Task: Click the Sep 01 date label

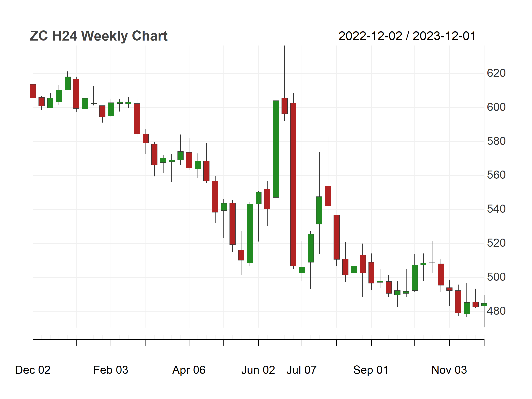Action: click(371, 370)
